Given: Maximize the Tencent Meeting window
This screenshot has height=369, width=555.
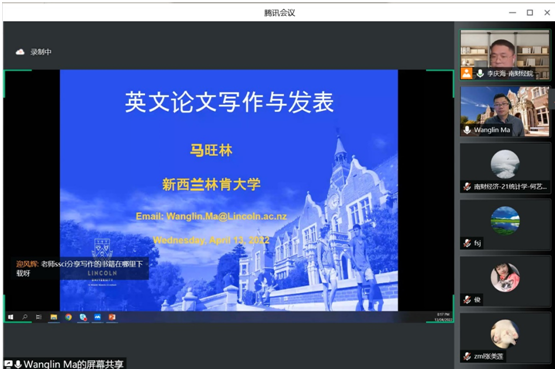Looking at the screenshot, I should pos(530,13).
